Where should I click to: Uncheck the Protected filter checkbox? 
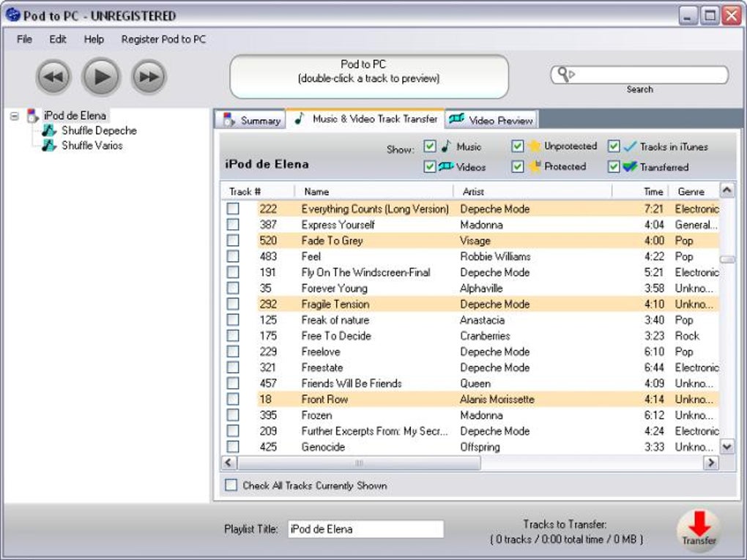click(x=517, y=166)
